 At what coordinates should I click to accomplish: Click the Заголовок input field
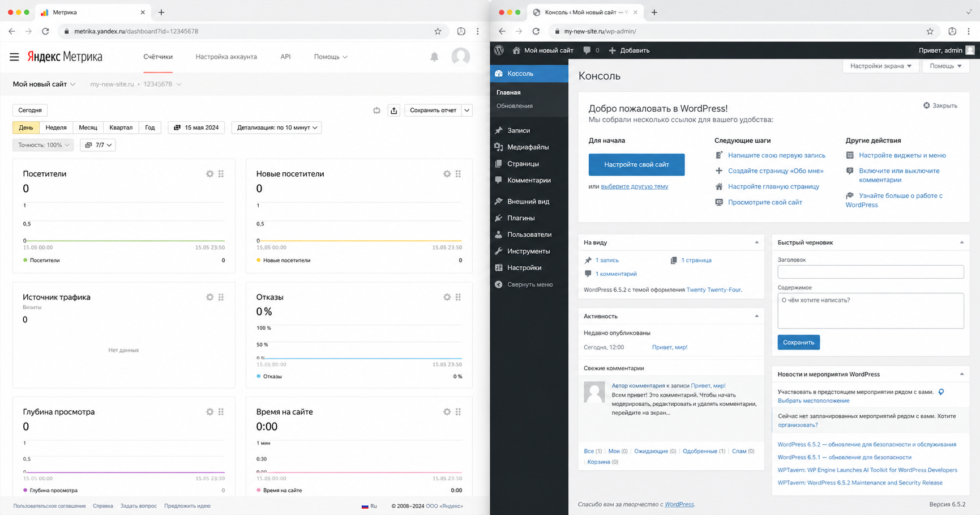871,272
